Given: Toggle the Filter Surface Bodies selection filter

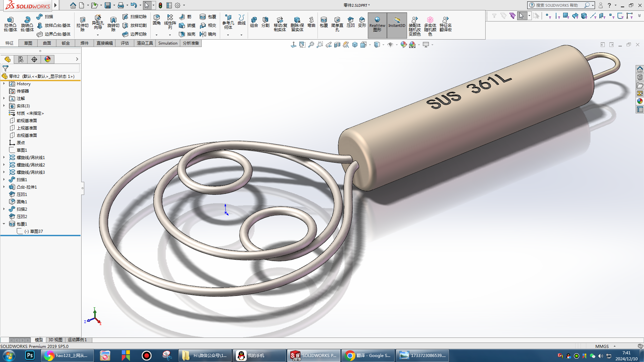Looking at the screenshot, I should point(575,16).
